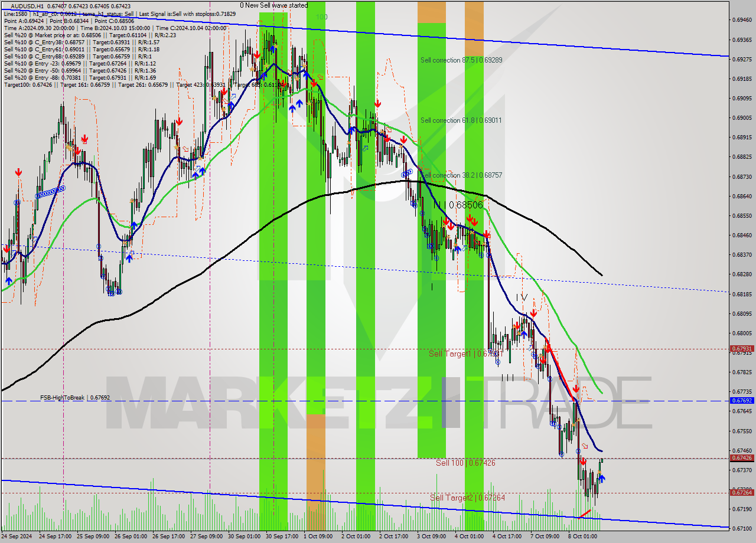Click the '26 Sep 17:00' time axis label
756x543 pixels.
[170, 537]
